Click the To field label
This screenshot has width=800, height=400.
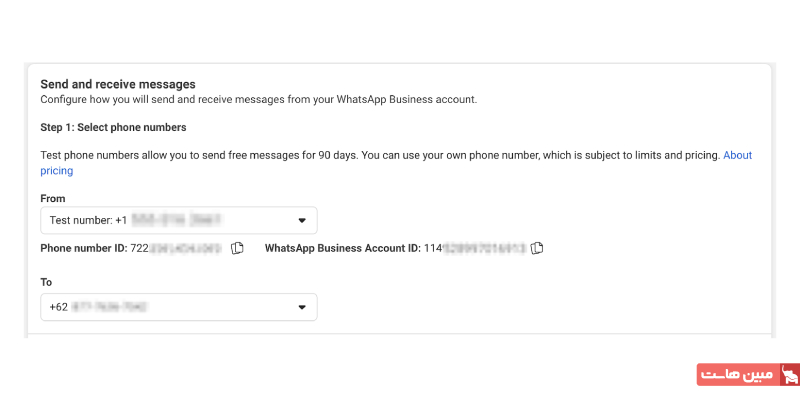(46, 283)
